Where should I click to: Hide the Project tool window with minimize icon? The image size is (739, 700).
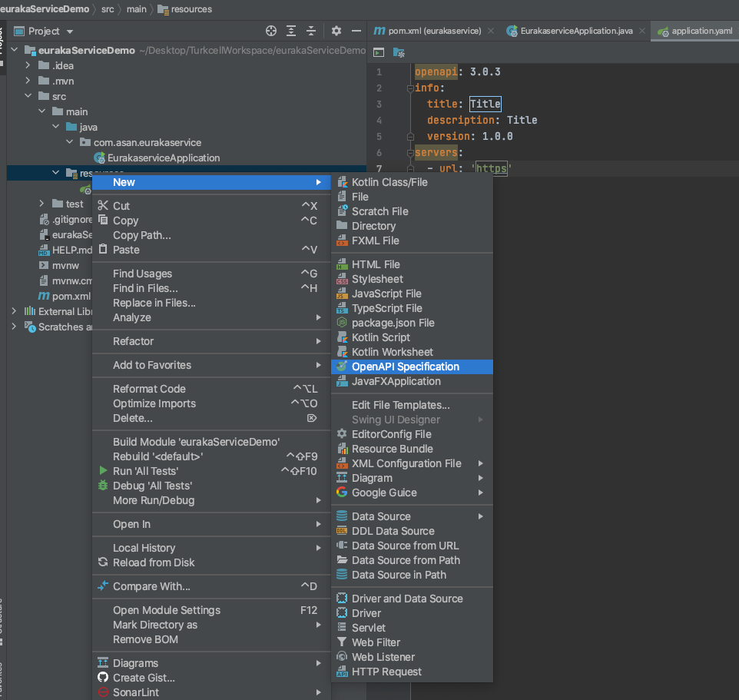(x=356, y=29)
